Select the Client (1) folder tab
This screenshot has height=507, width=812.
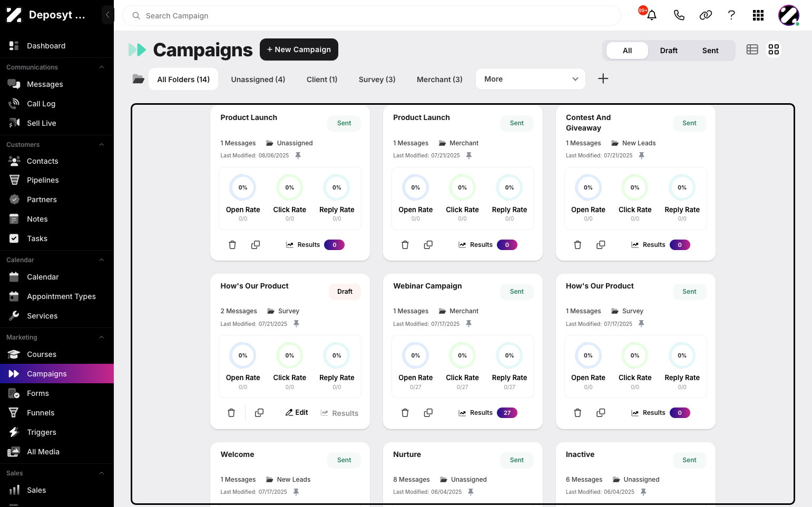coord(322,79)
